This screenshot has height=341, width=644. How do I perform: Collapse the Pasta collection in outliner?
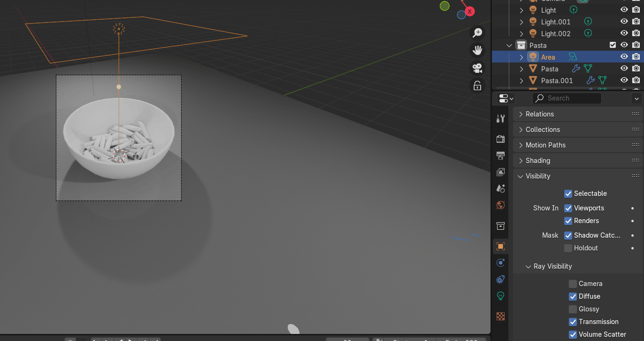click(509, 46)
